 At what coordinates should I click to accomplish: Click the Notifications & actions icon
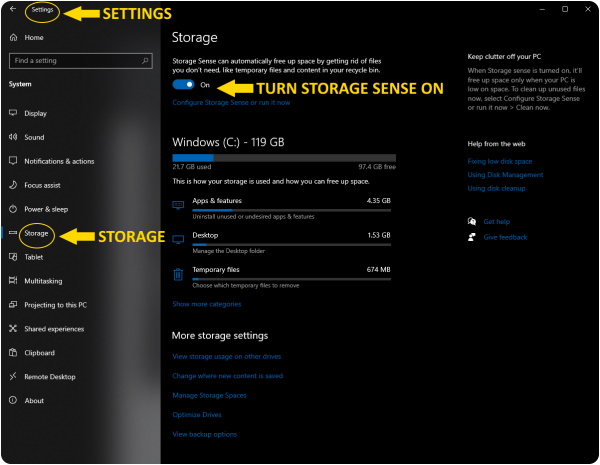pos(13,161)
